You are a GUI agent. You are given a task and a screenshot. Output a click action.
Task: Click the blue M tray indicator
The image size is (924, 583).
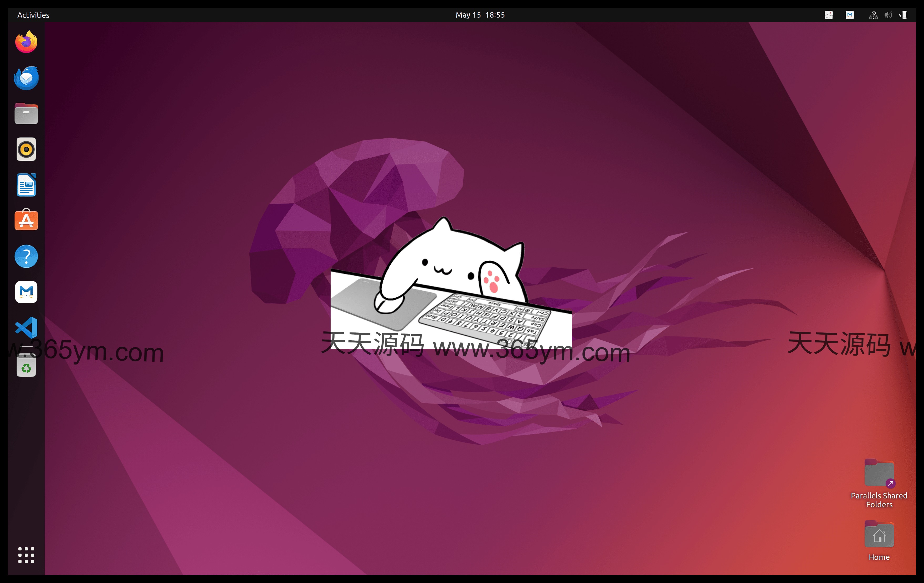(x=850, y=15)
